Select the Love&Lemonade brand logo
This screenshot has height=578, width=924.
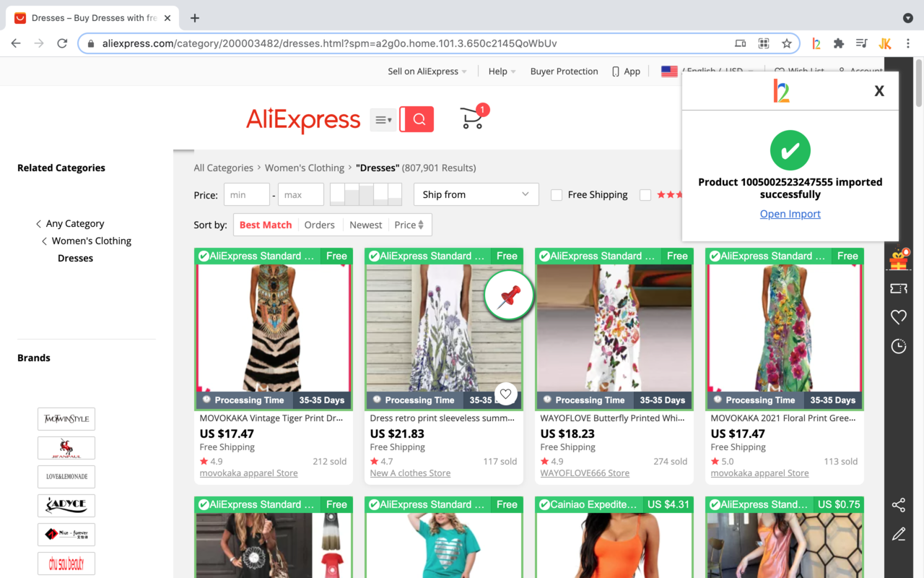coord(66,477)
